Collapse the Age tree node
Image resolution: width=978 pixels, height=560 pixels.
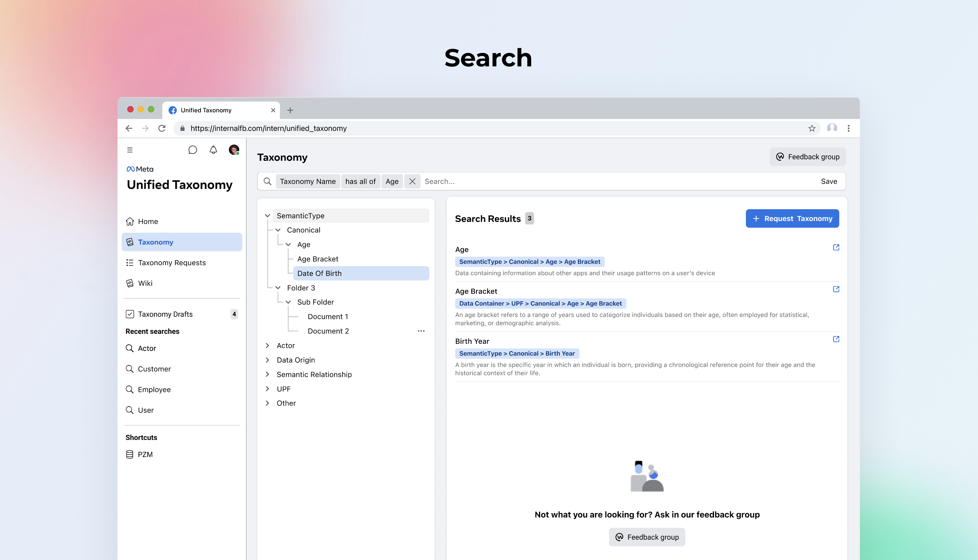288,245
